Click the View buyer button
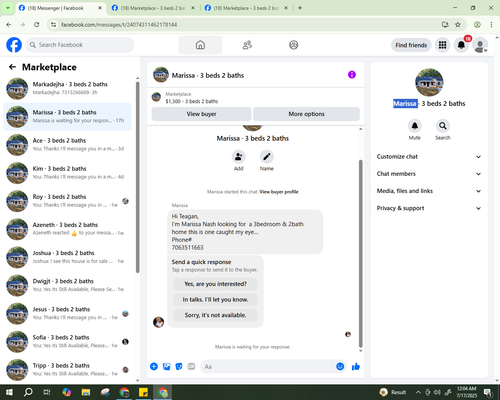 pos(201,114)
